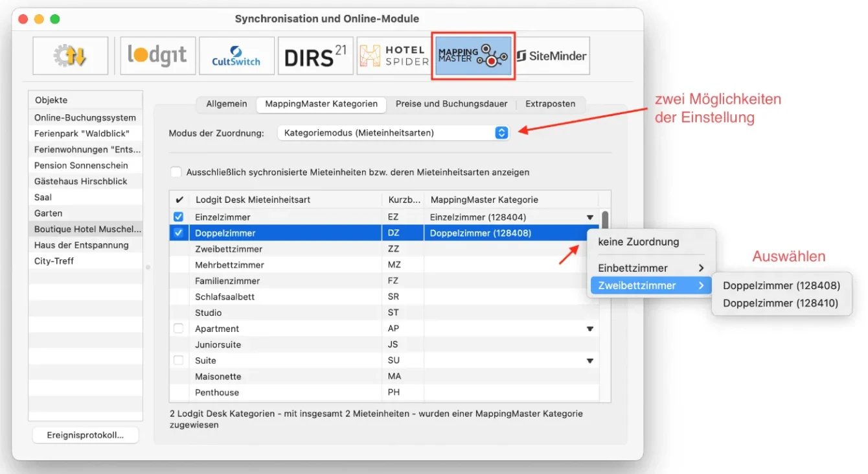The width and height of the screenshot is (868, 474).
Task: Select Ferienpark "Waldblick" in the list
Action: click(86, 134)
